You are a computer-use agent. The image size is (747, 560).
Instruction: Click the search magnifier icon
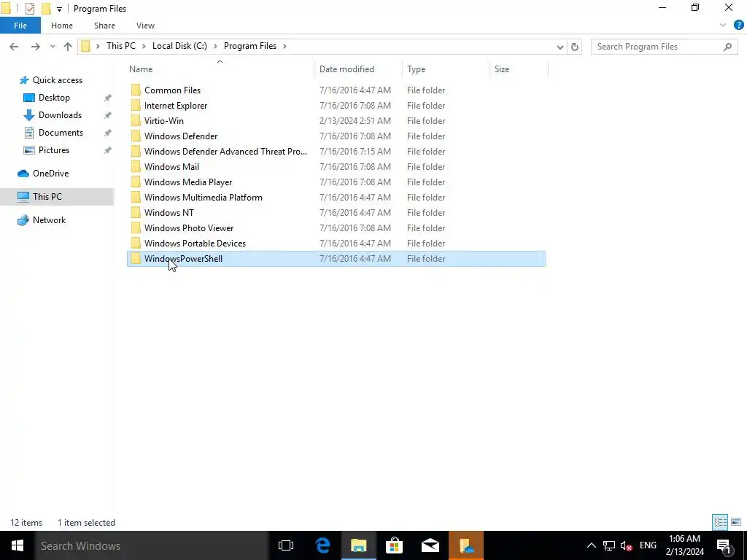(x=727, y=47)
